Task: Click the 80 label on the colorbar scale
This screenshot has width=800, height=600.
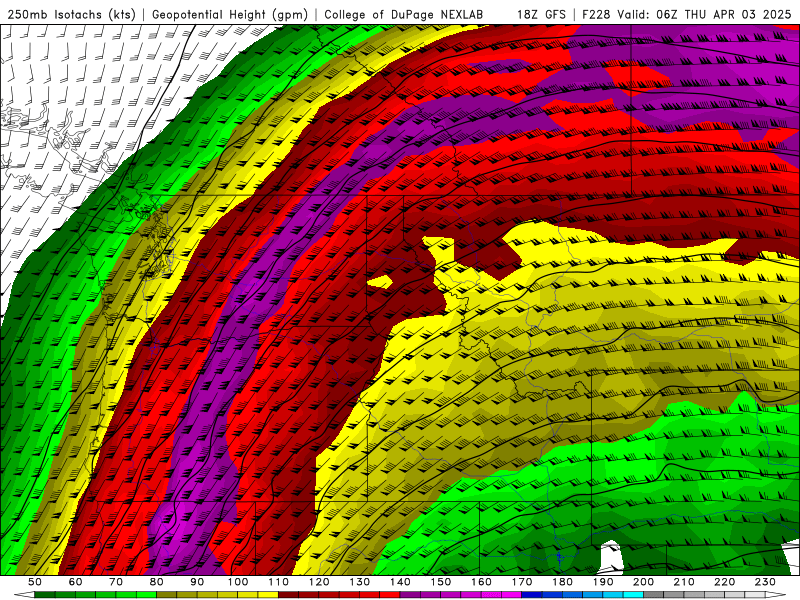Action: 156,582
